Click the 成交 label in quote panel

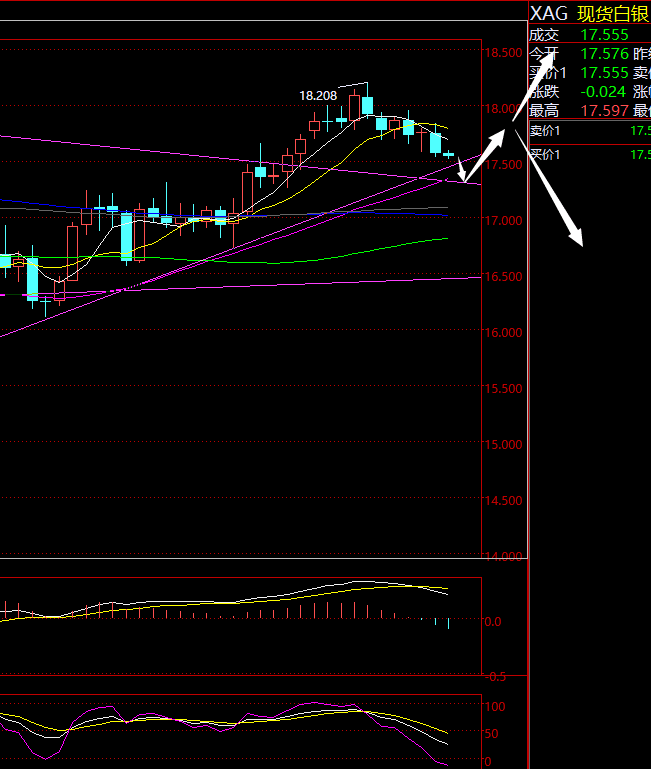(x=544, y=35)
